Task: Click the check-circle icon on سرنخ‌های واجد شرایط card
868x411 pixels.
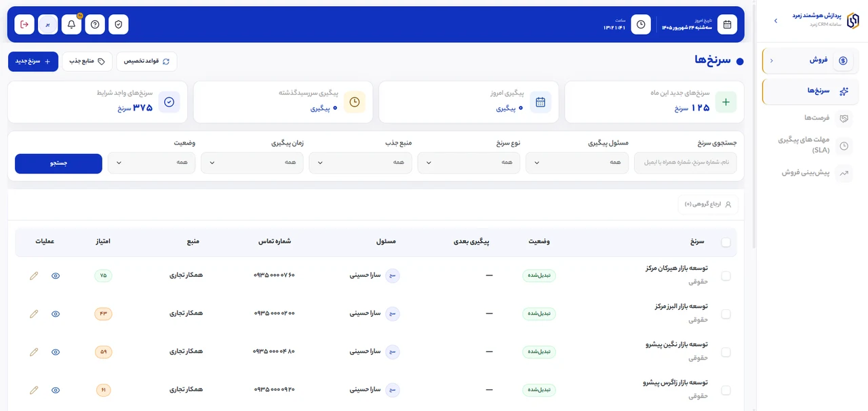Action: pyautogui.click(x=170, y=102)
